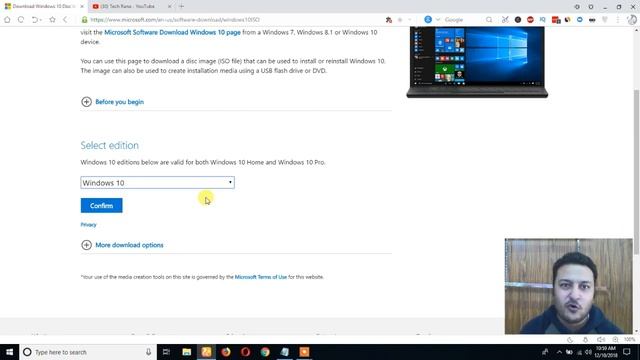Go to the browser home page
This screenshot has width=640, height=360.
7,20
